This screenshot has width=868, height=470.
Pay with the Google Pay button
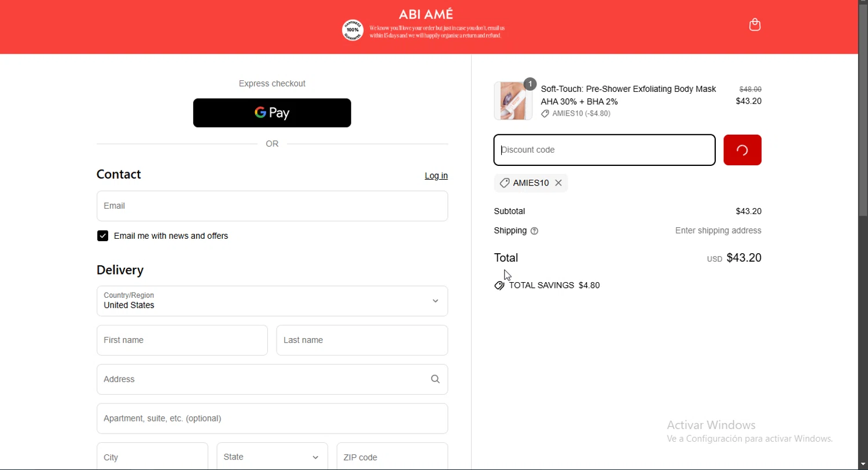(x=272, y=113)
